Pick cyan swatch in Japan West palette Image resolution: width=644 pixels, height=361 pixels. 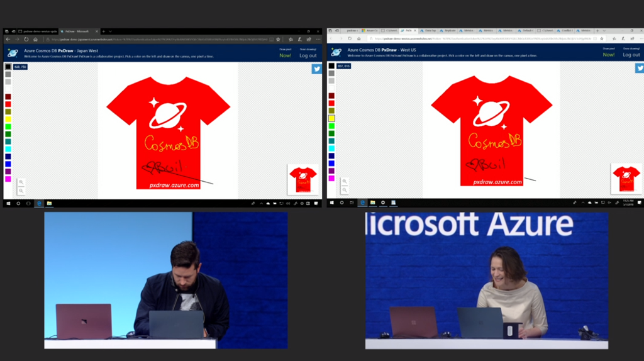click(x=8, y=149)
